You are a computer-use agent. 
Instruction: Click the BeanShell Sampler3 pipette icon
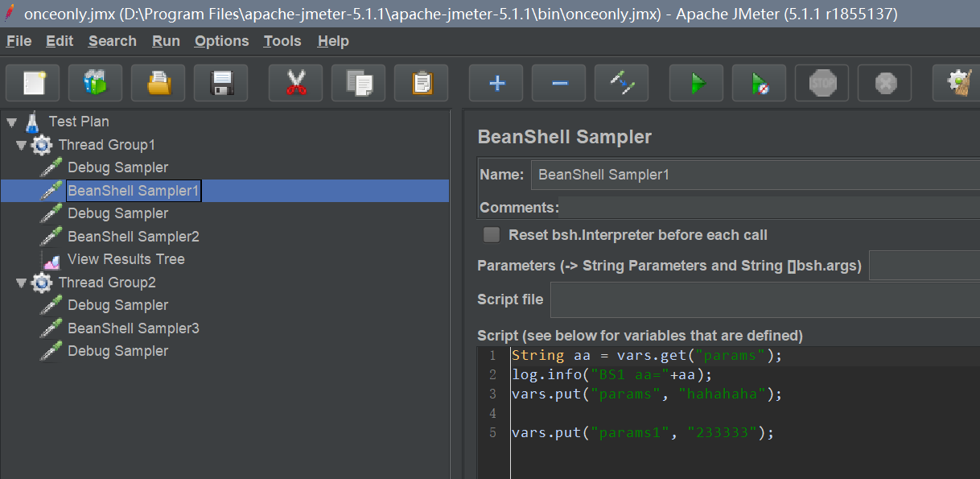pos(51,328)
